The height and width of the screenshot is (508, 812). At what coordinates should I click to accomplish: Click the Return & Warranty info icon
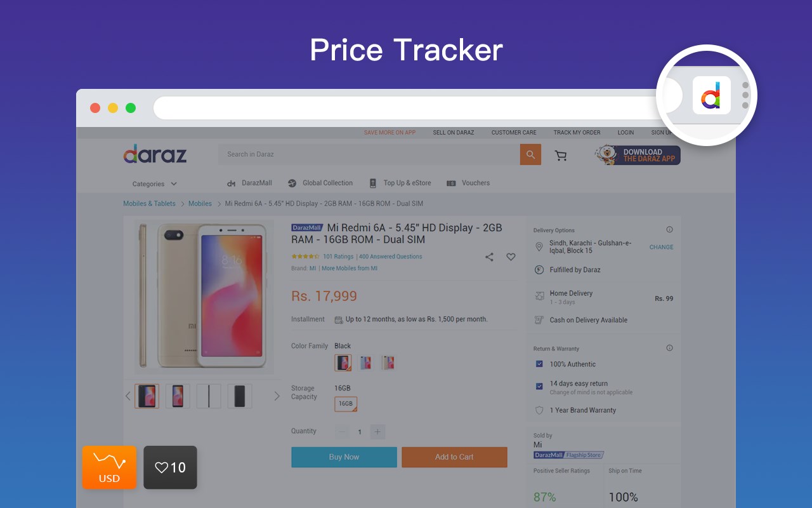pyautogui.click(x=669, y=348)
